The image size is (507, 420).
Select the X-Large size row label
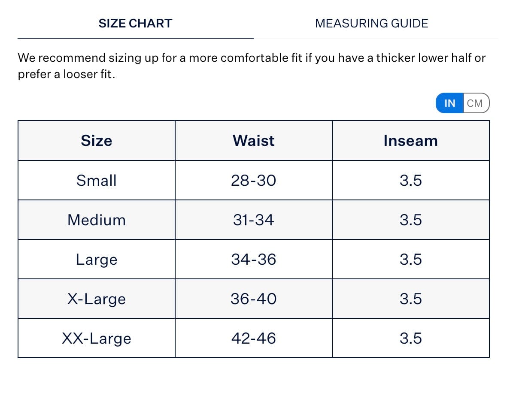click(96, 299)
